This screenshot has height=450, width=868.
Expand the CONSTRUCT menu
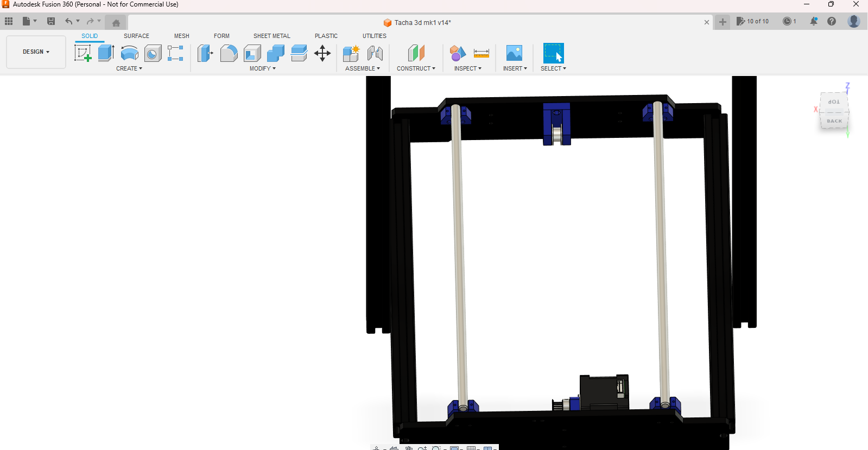(x=416, y=68)
